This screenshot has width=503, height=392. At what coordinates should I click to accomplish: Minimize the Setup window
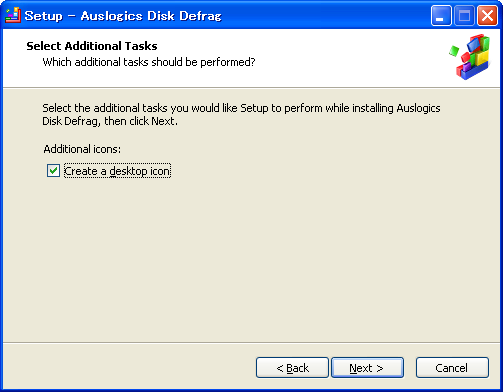point(441,16)
